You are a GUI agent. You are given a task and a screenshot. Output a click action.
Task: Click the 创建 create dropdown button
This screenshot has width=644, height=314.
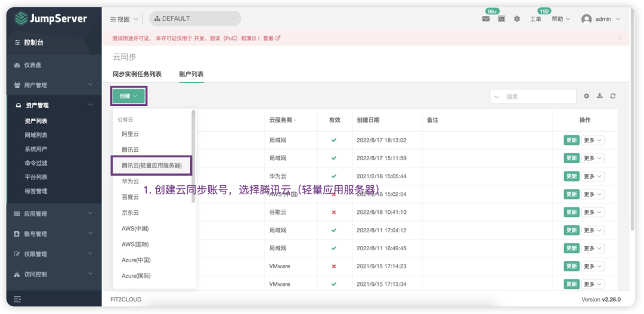click(129, 96)
